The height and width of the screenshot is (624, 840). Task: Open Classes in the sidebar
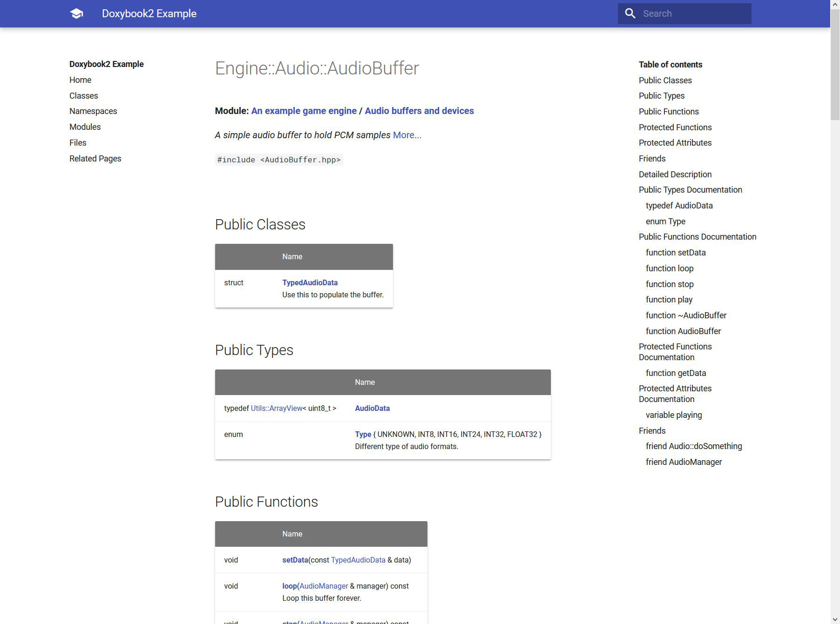tap(84, 96)
